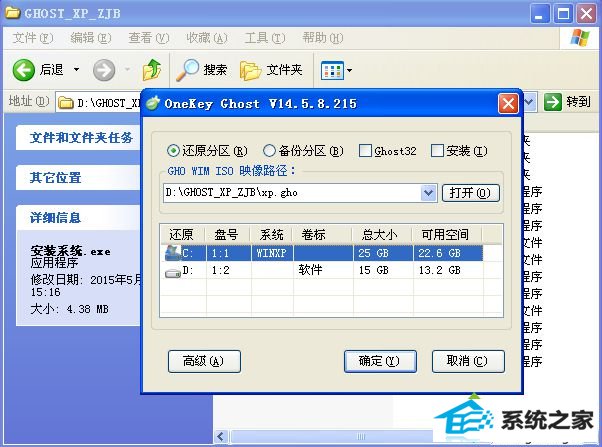Viewport: 602px width, 447px height.
Task: Select the D: drive icon row
Action: pyautogui.click(x=173, y=273)
